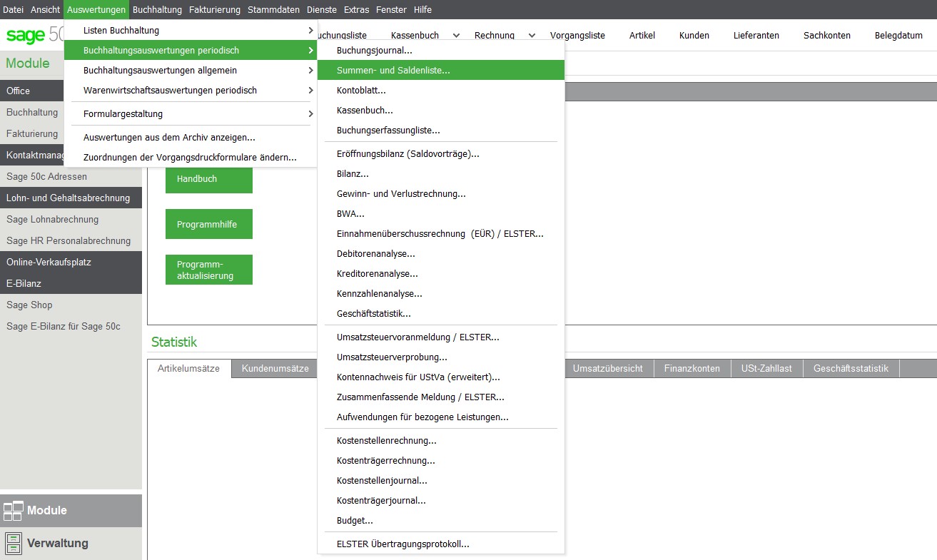Expand Buchhaltungsauswertungen allgemein submenu
The height and width of the screenshot is (560, 937).
(x=191, y=70)
